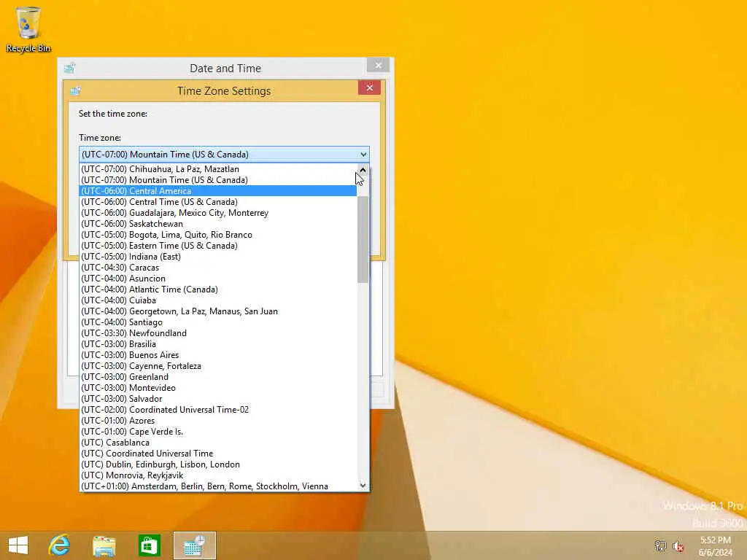Close the Time Zone Settings dialog
747x560 pixels.
[x=369, y=87]
